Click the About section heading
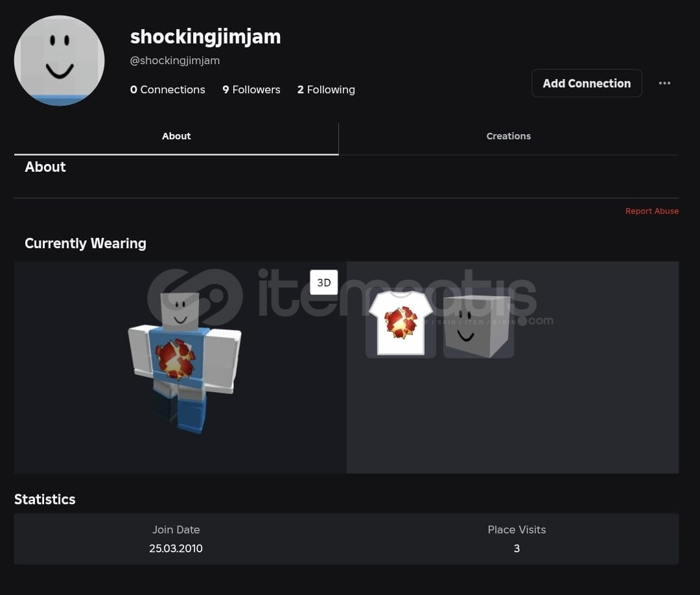Screen dimensions: 700x595 coord(45,167)
